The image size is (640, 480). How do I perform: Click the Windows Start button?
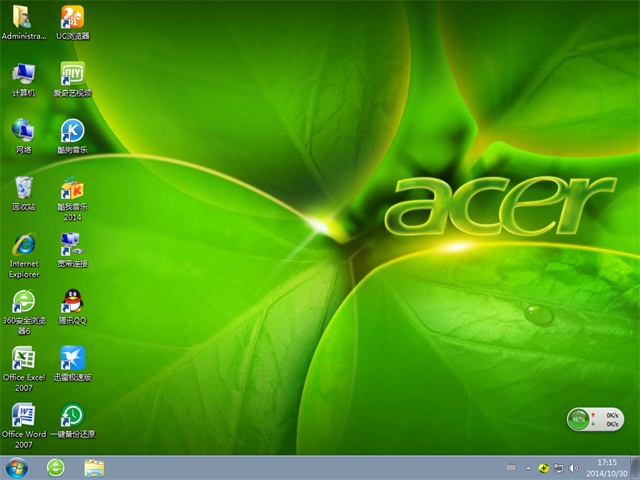click(x=17, y=467)
